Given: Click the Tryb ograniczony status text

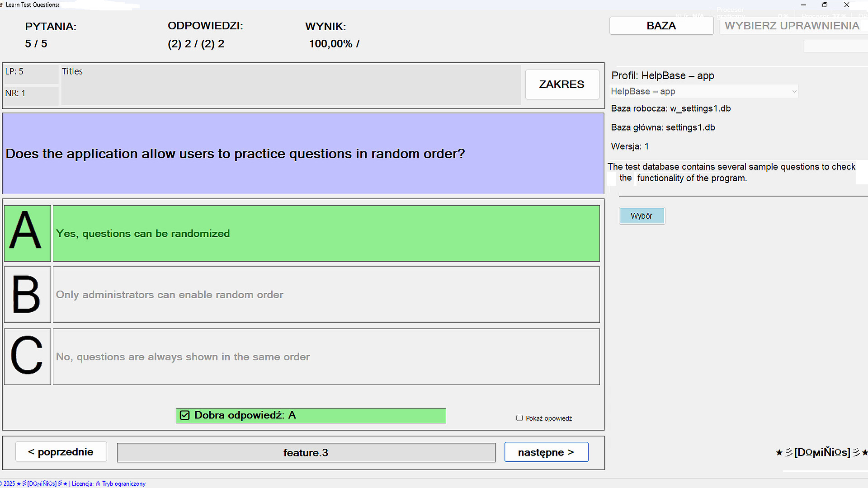Looking at the screenshot, I should tap(123, 483).
